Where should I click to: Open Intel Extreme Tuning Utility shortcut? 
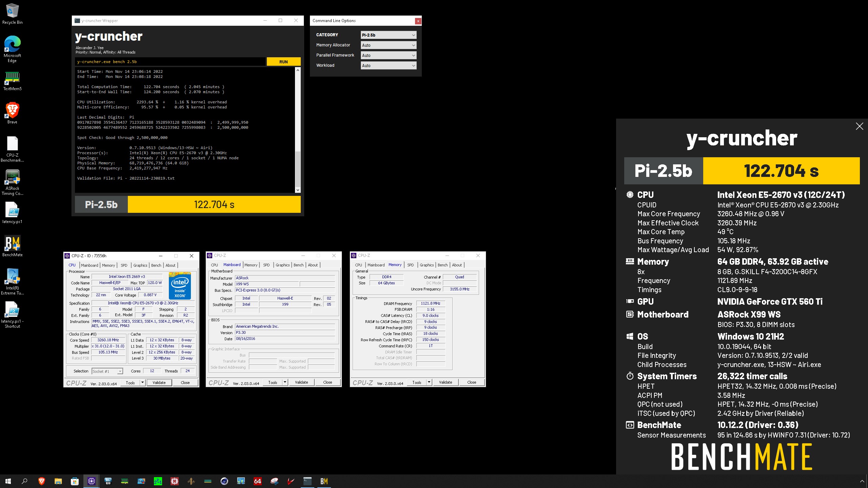coord(12,282)
